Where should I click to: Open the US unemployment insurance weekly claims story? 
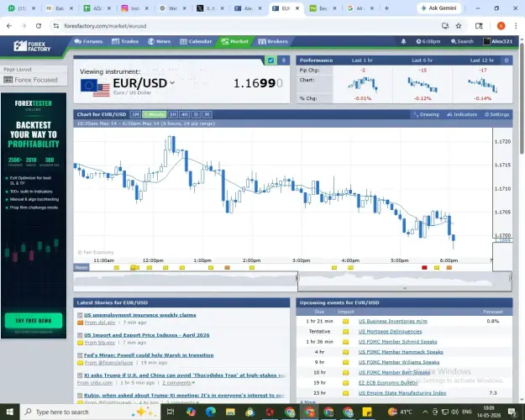coord(140,315)
